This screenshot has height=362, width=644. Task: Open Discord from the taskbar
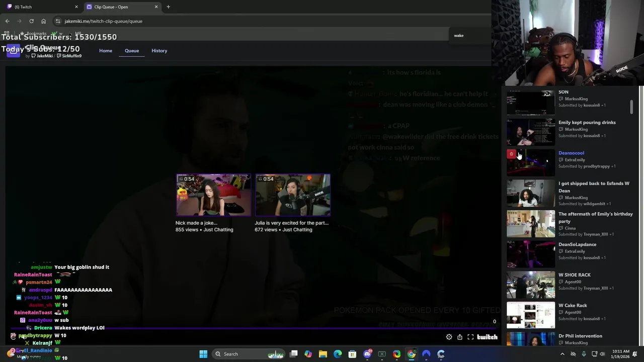pos(367,354)
